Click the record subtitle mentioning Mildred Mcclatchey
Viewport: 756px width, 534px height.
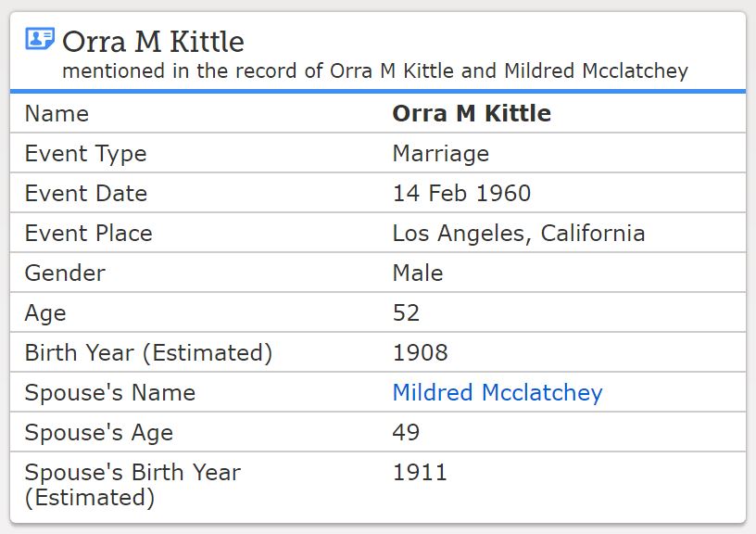(374, 70)
